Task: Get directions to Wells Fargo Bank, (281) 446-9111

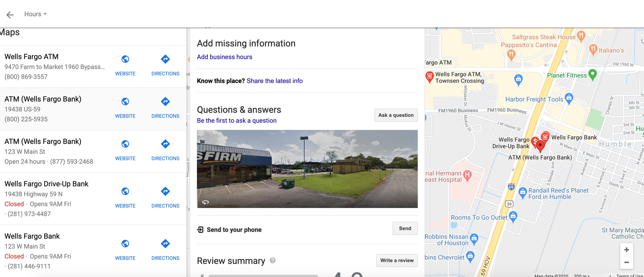Action: click(165, 250)
